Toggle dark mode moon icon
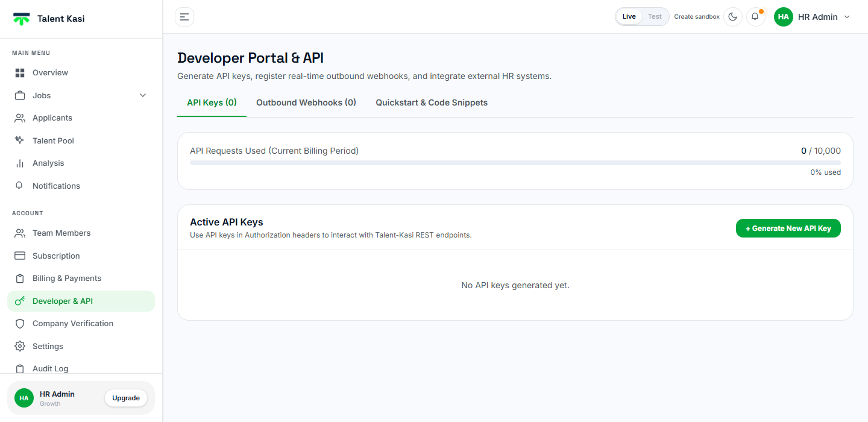The height and width of the screenshot is (422, 868). tap(733, 17)
